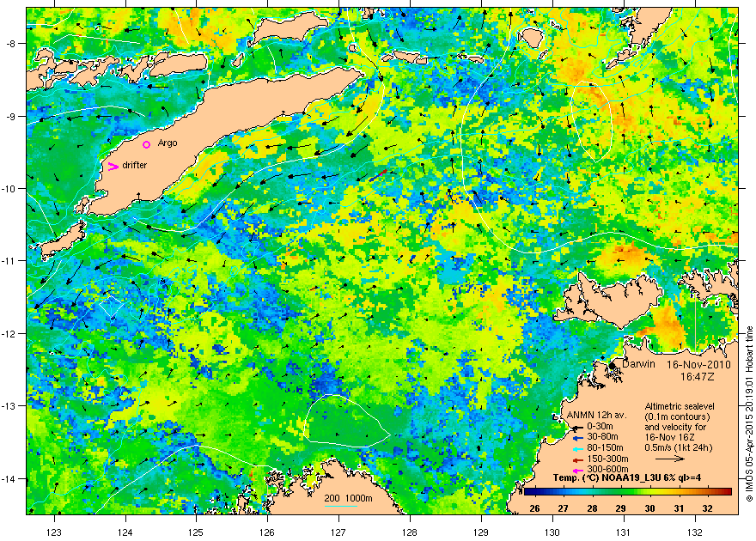The width and height of the screenshot is (756, 541).
Task: Click the cyan 80-150m legend arrow
Action: (577, 448)
